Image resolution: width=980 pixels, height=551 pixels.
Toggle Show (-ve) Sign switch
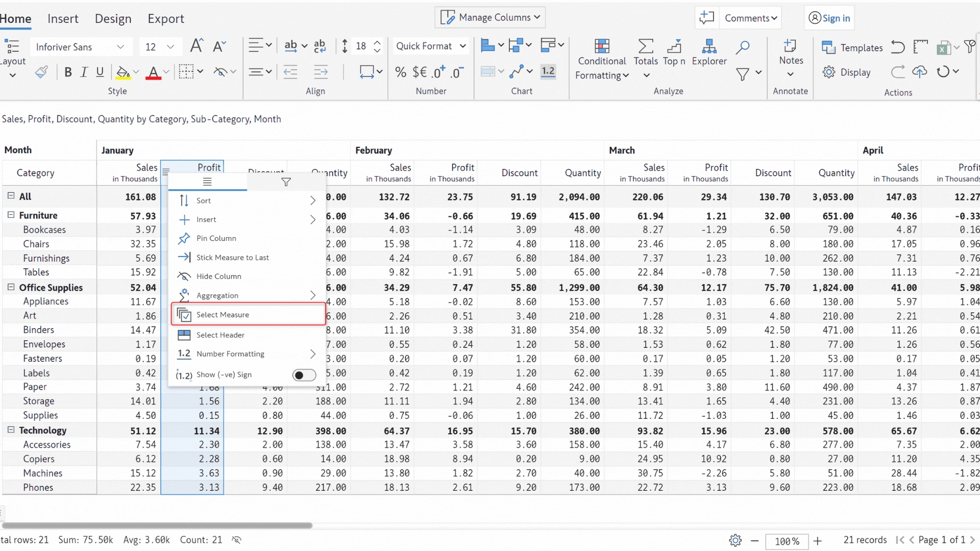[304, 375]
